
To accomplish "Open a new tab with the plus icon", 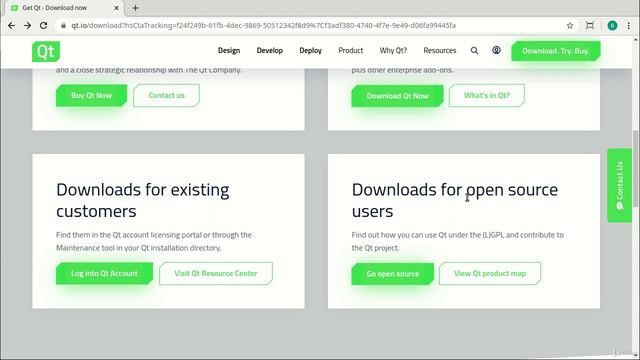I will [x=136, y=8].
